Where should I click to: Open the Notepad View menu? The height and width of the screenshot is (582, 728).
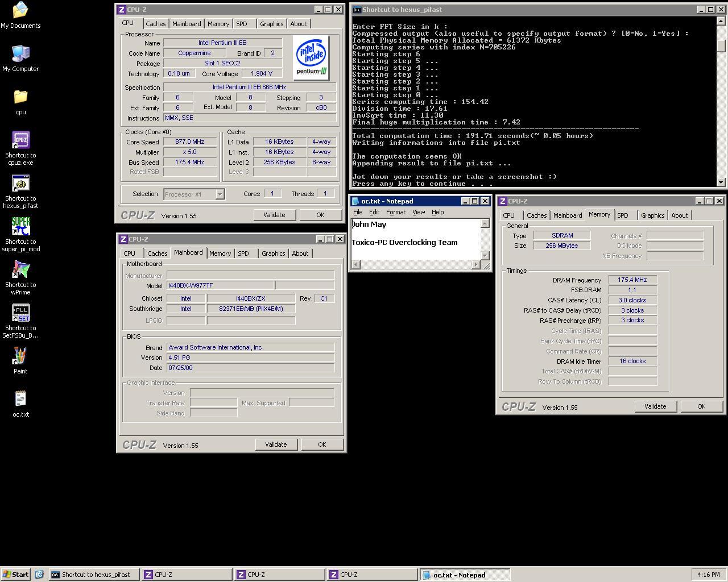[x=419, y=212]
